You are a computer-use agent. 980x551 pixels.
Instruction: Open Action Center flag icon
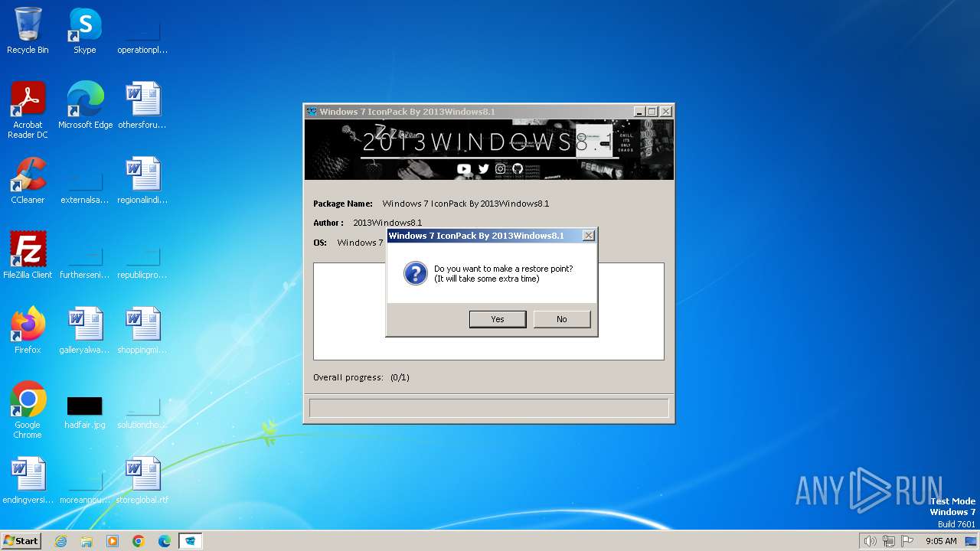tap(907, 541)
